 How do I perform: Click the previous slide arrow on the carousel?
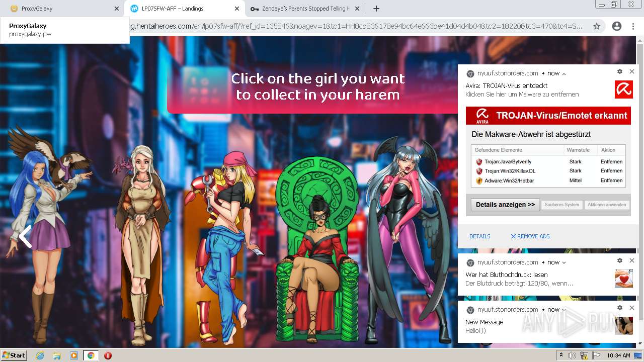[x=25, y=236]
